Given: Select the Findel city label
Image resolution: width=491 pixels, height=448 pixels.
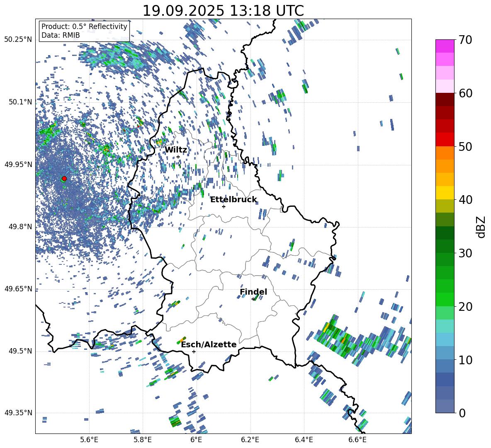Looking at the screenshot, I should (x=253, y=292).
